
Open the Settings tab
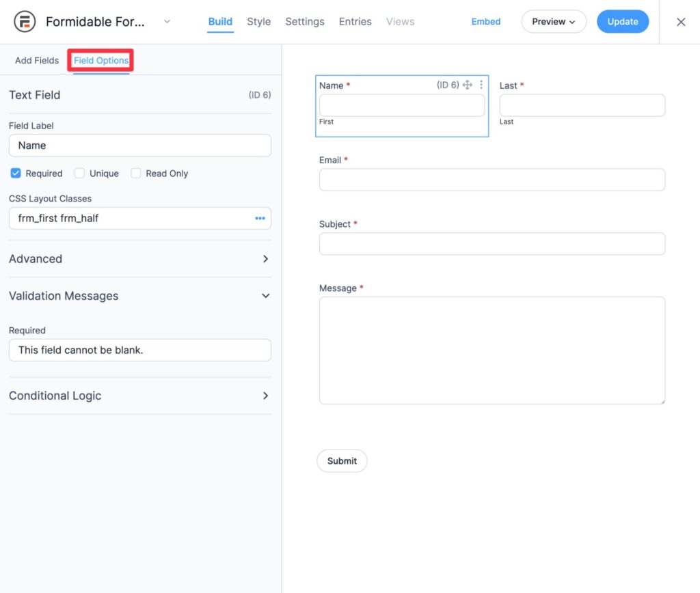click(x=304, y=21)
